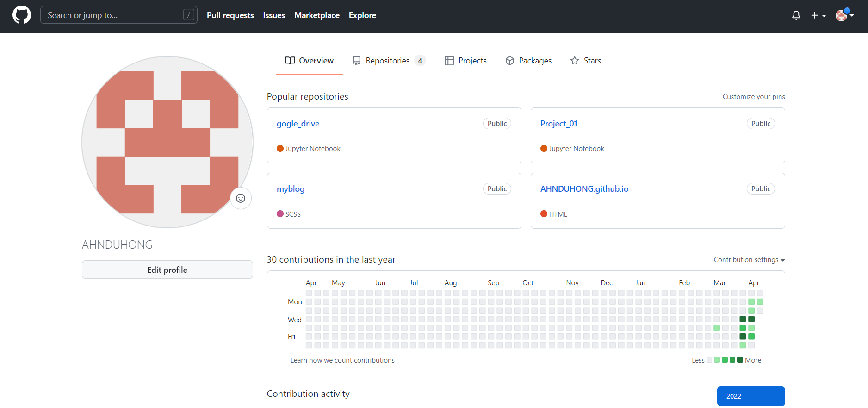Click the Public badge on AHNDUHONG.github.io

[761, 189]
